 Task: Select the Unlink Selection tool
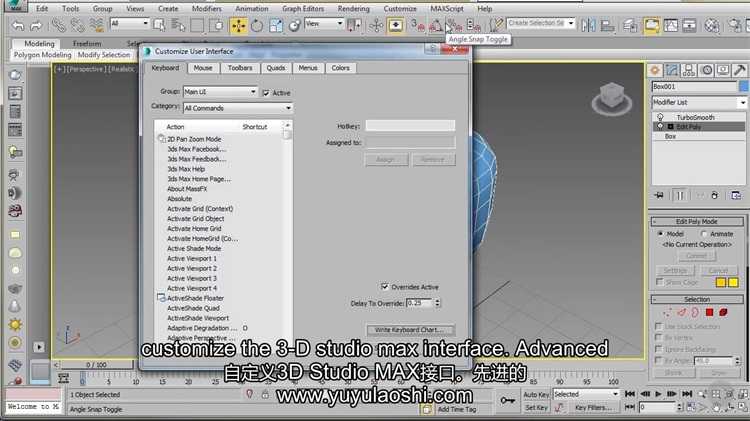[x=77, y=25]
